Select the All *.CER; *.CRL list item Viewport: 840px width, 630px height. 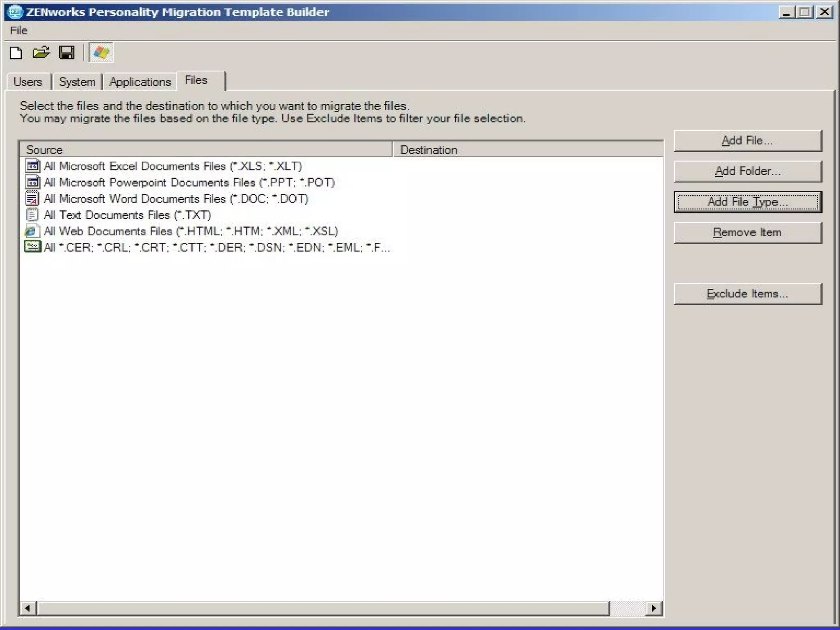217,247
